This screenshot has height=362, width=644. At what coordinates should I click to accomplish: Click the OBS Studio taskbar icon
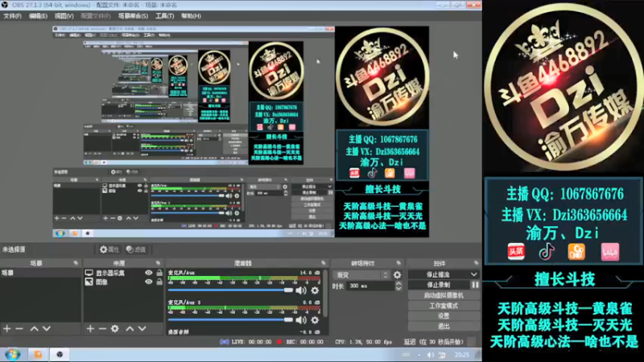pos(60,355)
